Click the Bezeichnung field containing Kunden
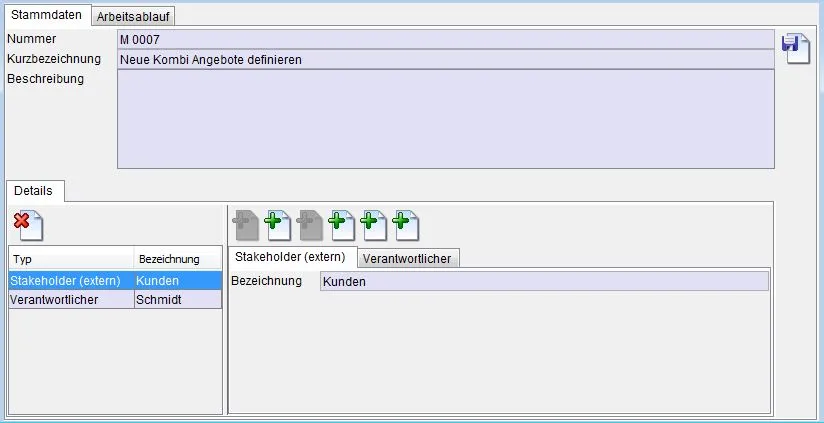This screenshot has width=824, height=423. pos(544,282)
